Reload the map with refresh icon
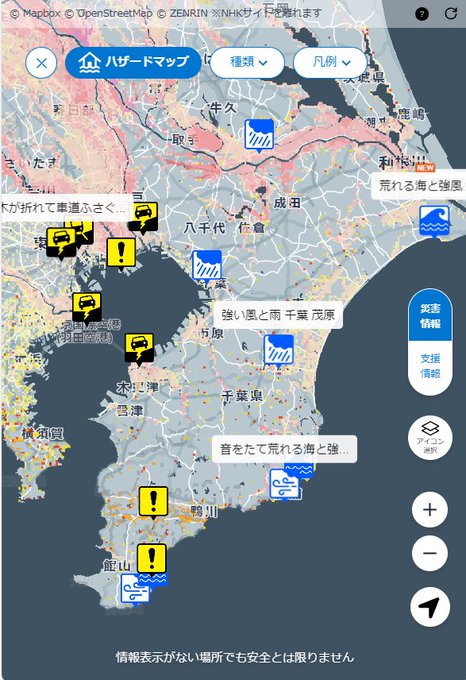 coord(451,13)
